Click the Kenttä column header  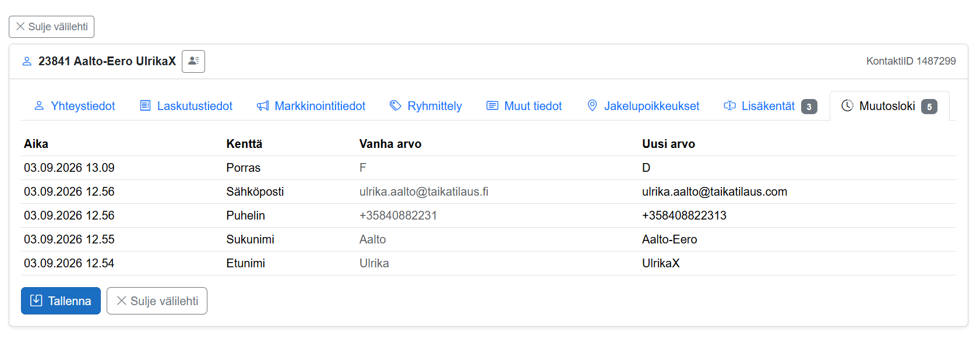pos(244,144)
